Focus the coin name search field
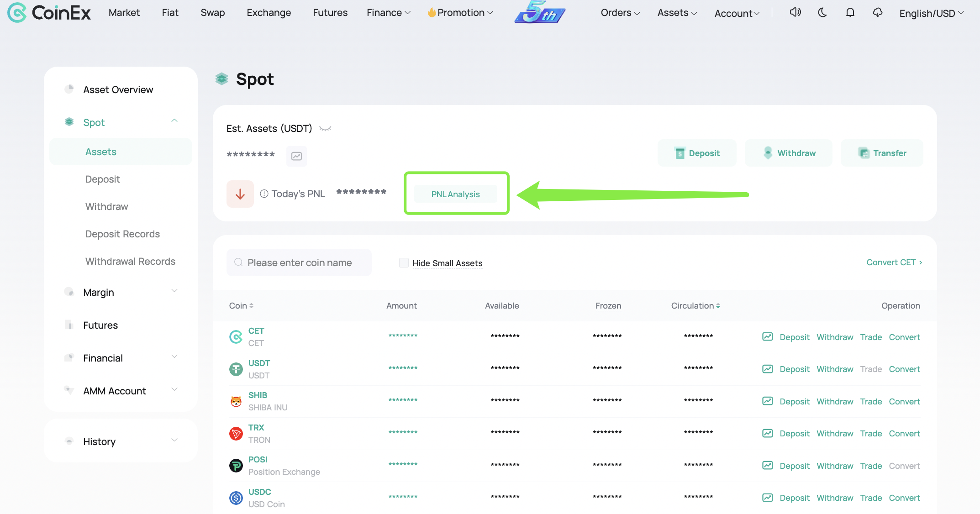980x514 pixels. [299, 262]
